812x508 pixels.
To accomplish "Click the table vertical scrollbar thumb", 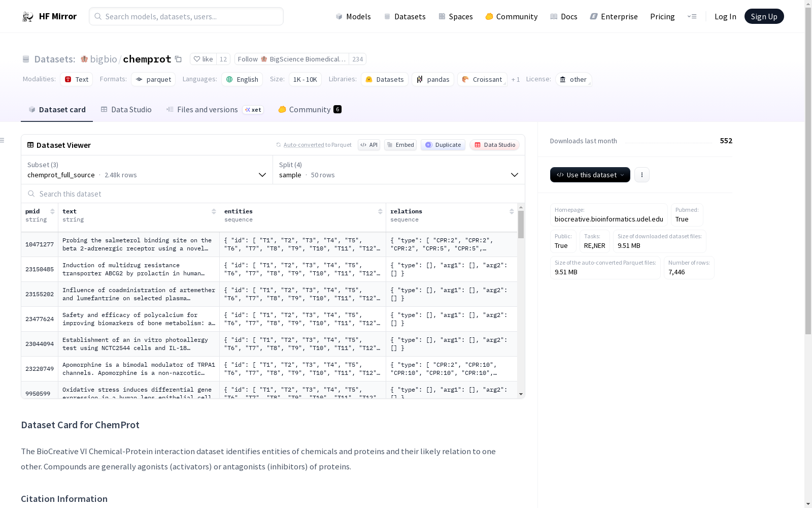I will pos(521,225).
